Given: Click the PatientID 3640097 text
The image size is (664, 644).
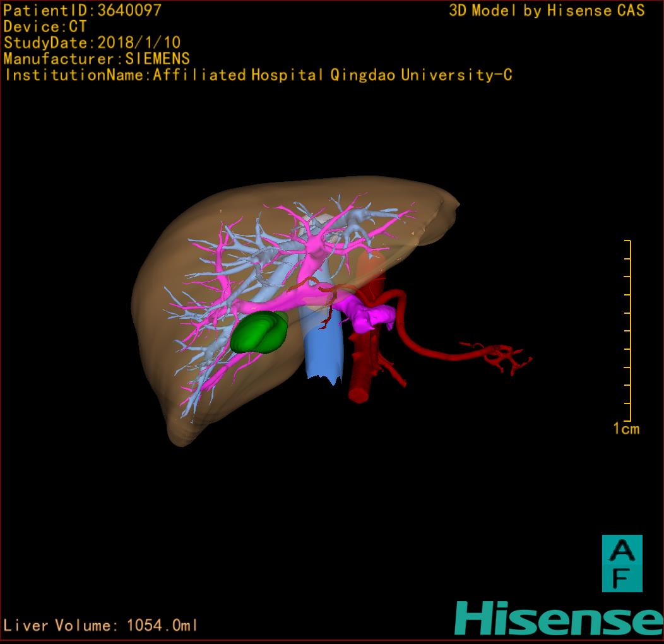Looking at the screenshot, I should [83, 10].
